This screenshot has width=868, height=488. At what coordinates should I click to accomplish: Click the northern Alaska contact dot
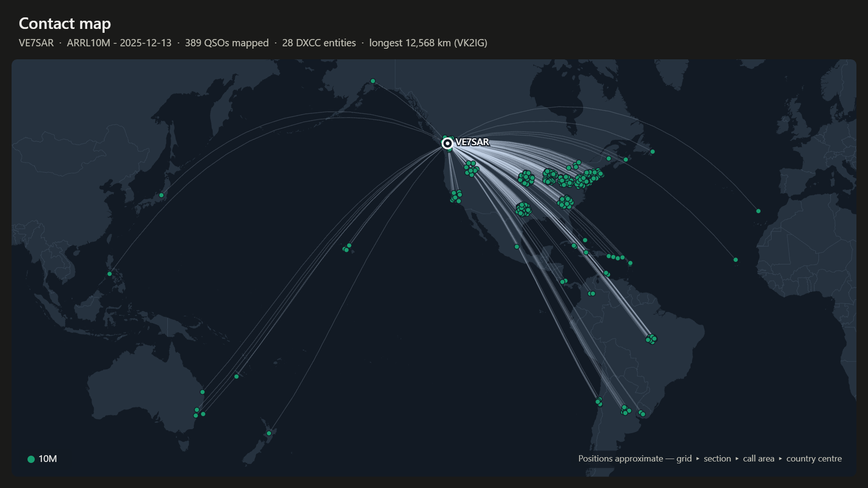coord(373,81)
